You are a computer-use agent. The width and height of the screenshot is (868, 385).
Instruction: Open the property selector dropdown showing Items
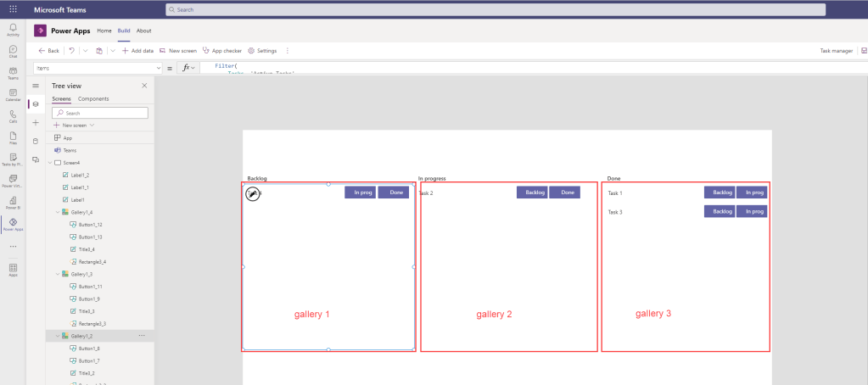(98, 67)
